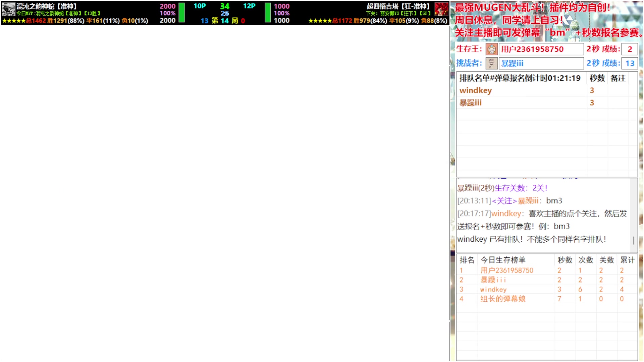The height and width of the screenshot is (362, 644).
Task: Click left fighter name 混沌之韵神蛇
Action: [x=47, y=6]
